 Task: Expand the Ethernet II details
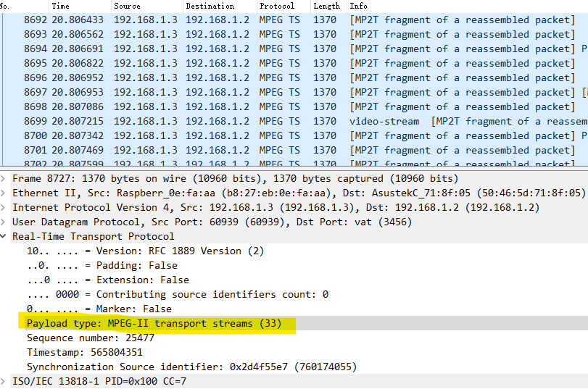(x=5, y=193)
